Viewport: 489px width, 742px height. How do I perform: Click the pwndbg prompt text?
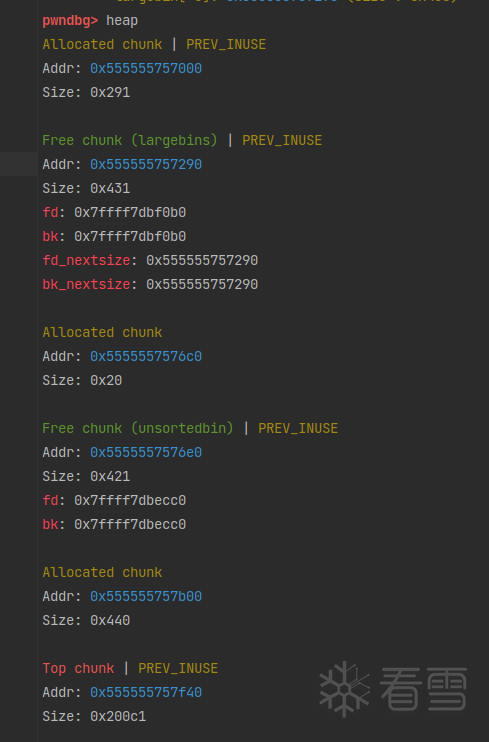point(70,21)
